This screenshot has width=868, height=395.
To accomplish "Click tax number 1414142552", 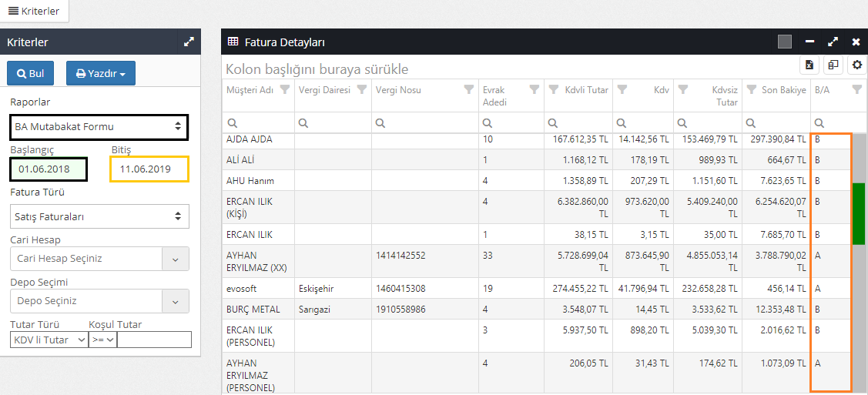I will pos(400,256).
